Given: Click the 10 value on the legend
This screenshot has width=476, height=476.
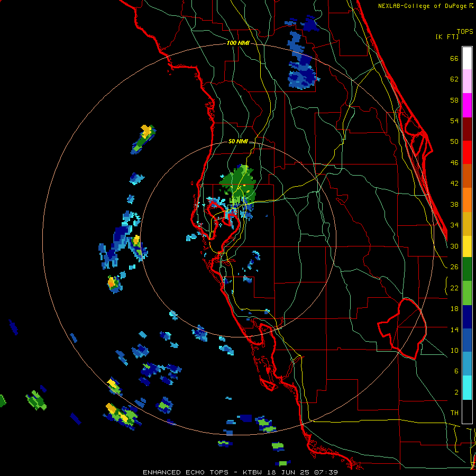Looking at the screenshot, I should (454, 350).
